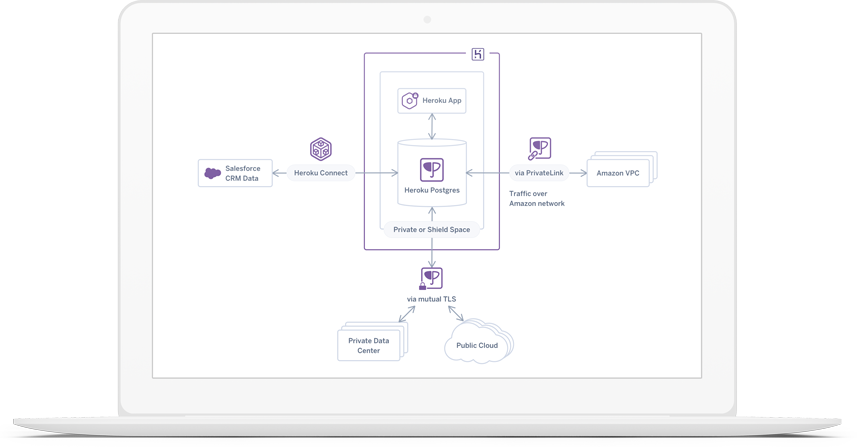Screen dimensions: 857x447
Task: Select the Heroku Connect pill label
Action: (321, 173)
